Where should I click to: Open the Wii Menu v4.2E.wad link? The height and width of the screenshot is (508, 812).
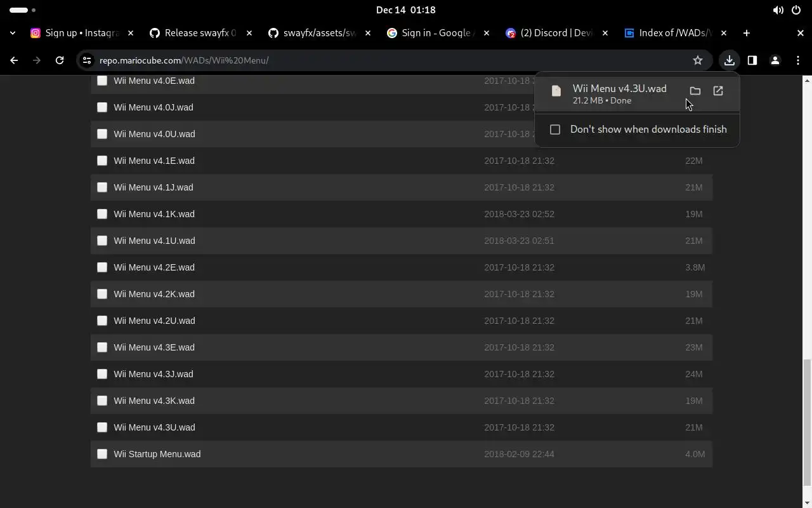[x=154, y=267]
